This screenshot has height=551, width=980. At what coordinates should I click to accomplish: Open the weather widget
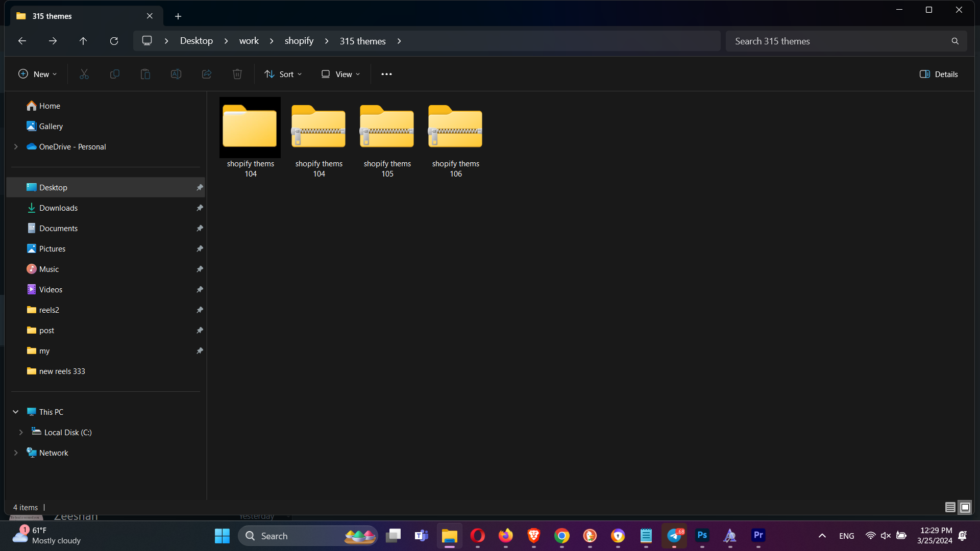click(x=47, y=536)
